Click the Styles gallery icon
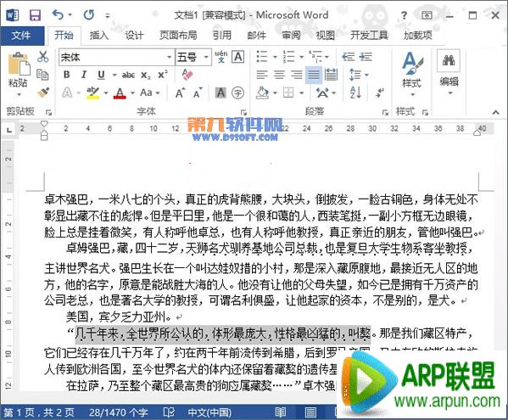This screenshot has height=420, width=508. (412, 63)
